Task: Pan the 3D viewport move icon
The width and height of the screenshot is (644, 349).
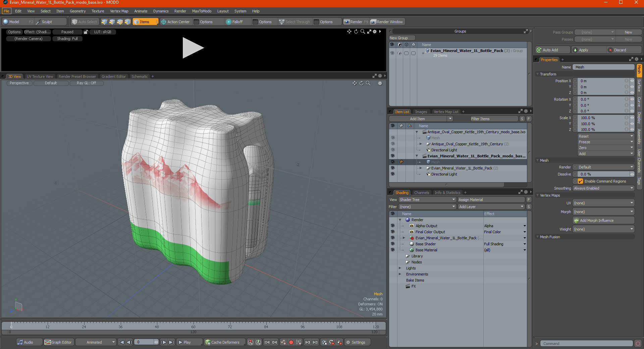Action: [x=355, y=83]
